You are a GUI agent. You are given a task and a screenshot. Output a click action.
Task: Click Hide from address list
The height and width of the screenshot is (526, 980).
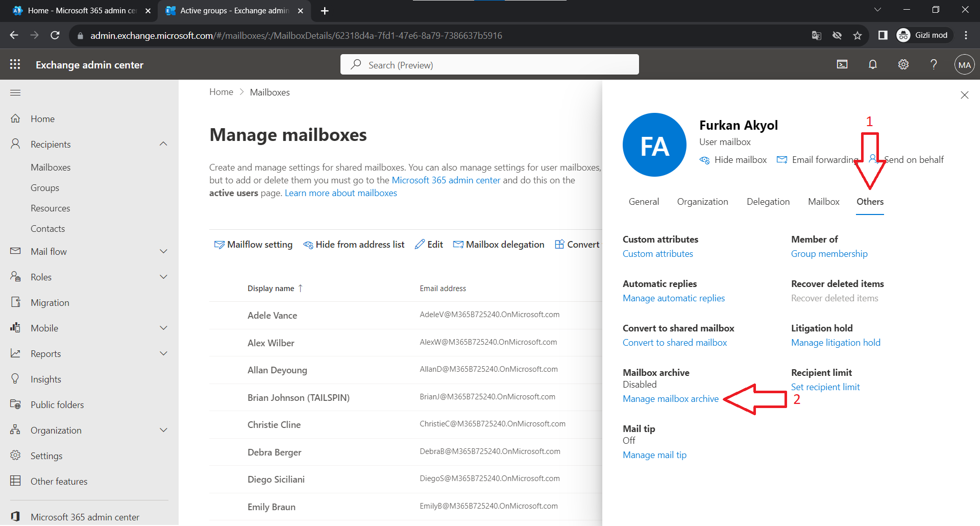354,245
